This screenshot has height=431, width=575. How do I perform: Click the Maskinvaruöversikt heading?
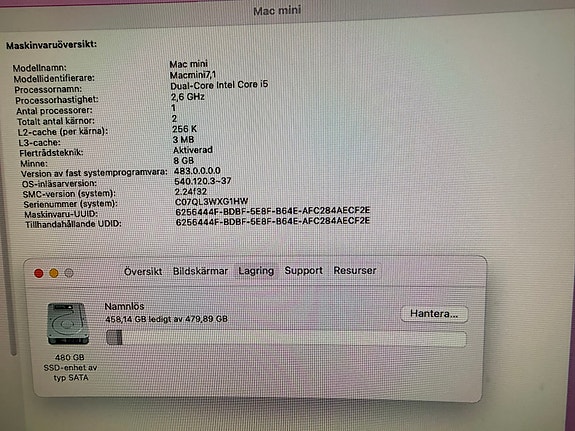(51, 45)
